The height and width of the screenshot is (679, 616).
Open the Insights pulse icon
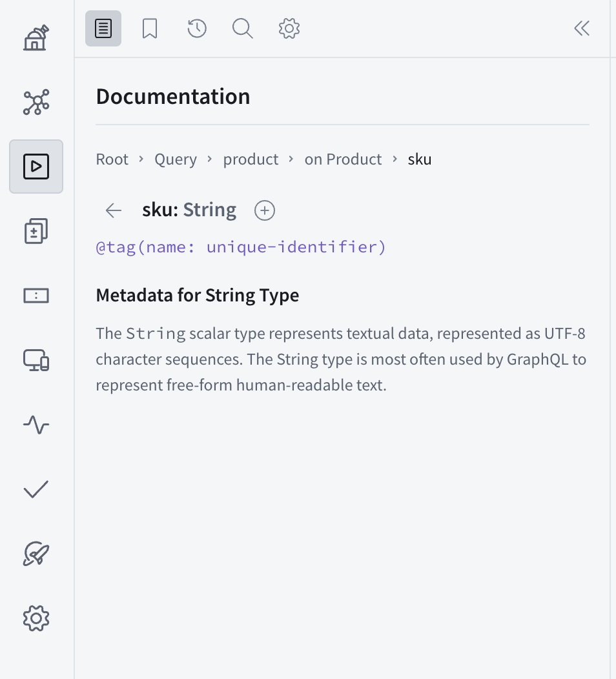pos(36,425)
